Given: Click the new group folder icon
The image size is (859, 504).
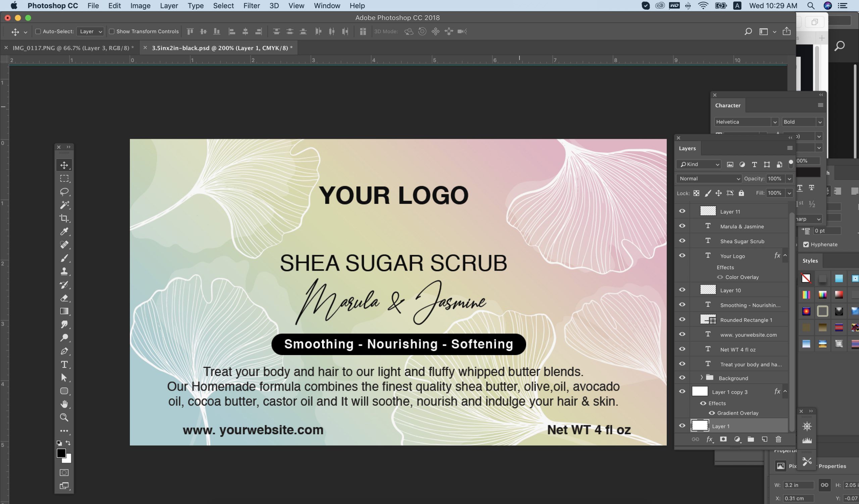Looking at the screenshot, I should pyautogui.click(x=751, y=439).
